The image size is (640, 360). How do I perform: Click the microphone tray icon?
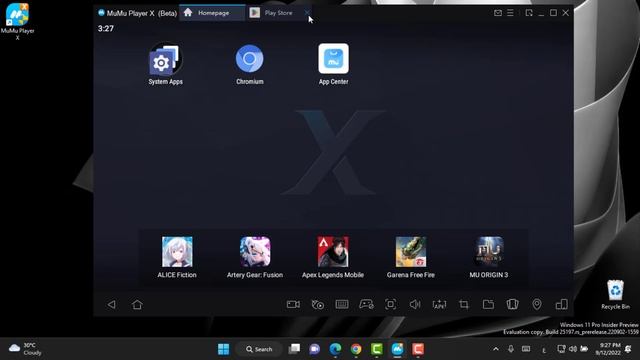tap(511, 349)
